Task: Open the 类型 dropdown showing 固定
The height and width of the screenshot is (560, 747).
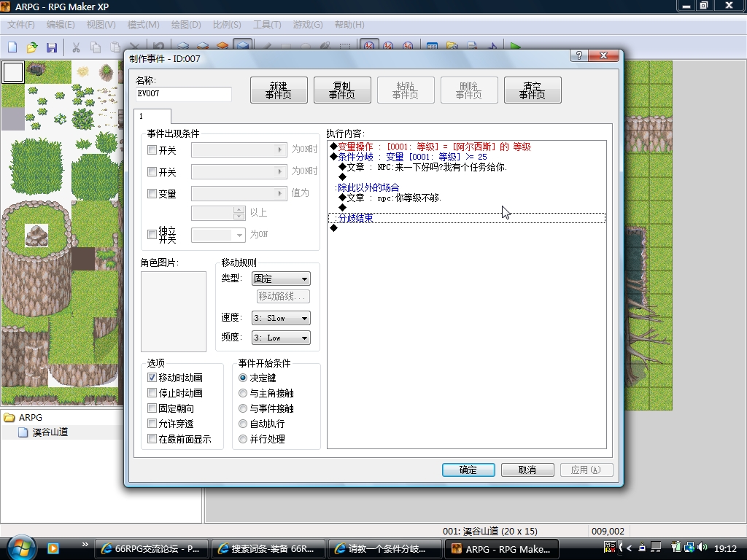Action: point(281,279)
